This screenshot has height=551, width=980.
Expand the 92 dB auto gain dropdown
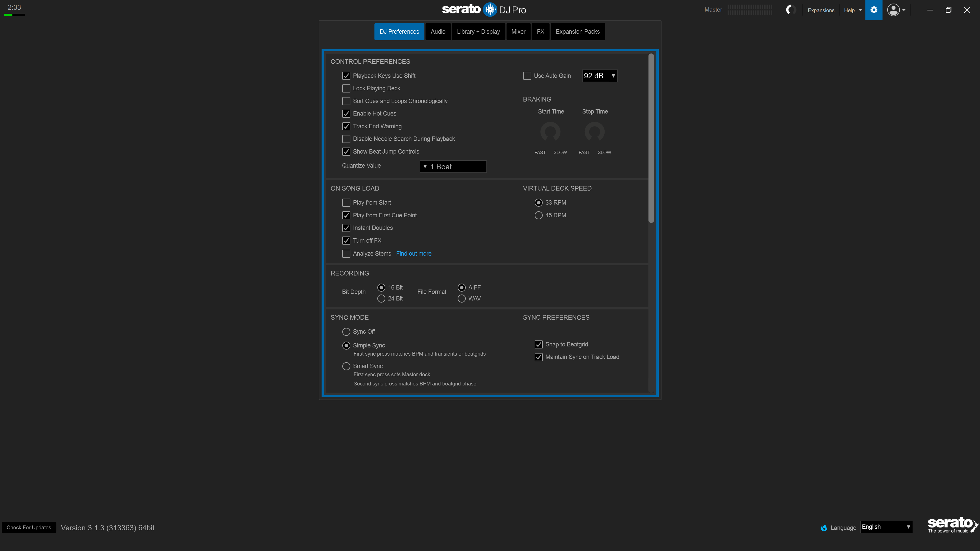point(599,76)
